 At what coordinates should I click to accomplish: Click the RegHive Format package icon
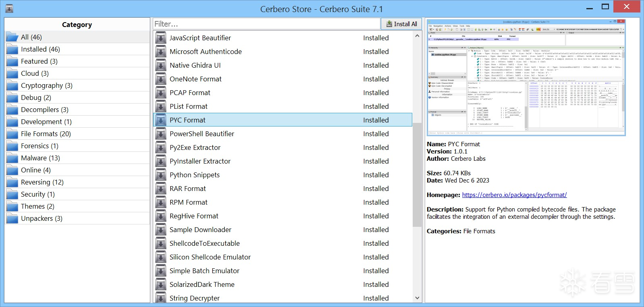161,216
